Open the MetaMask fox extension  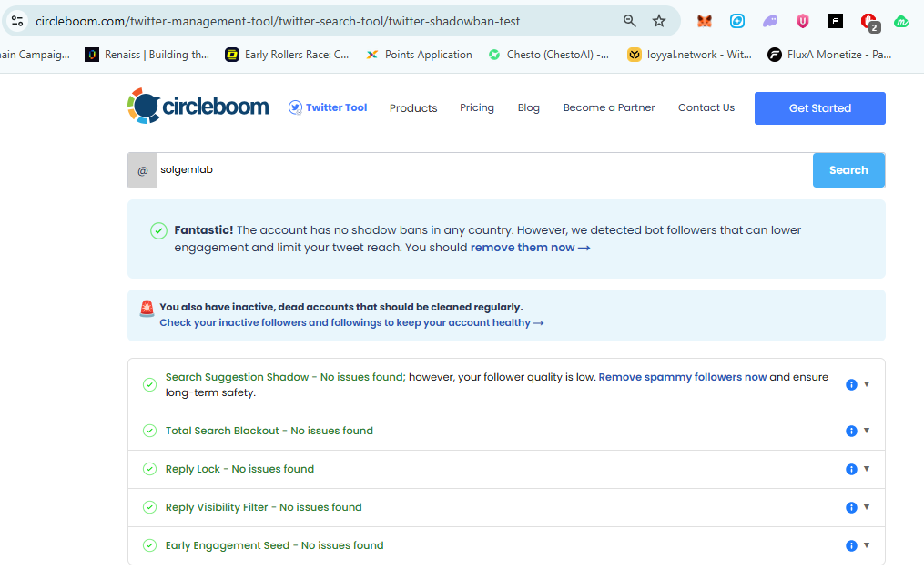tap(705, 21)
